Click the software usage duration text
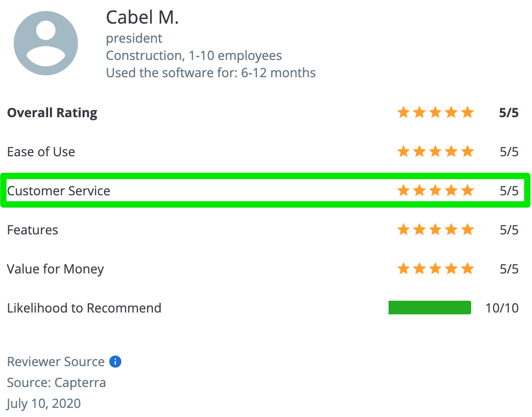The height and width of the screenshot is (417, 532). pyautogui.click(x=211, y=73)
